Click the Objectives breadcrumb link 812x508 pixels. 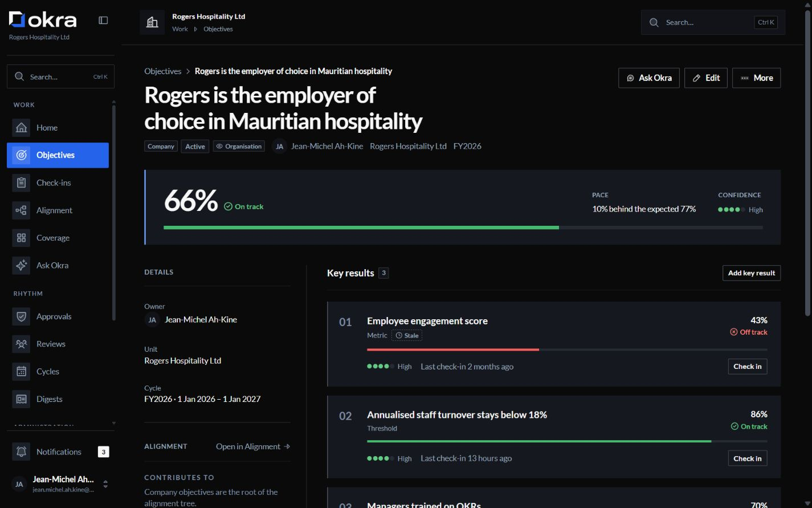click(x=163, y=71)
